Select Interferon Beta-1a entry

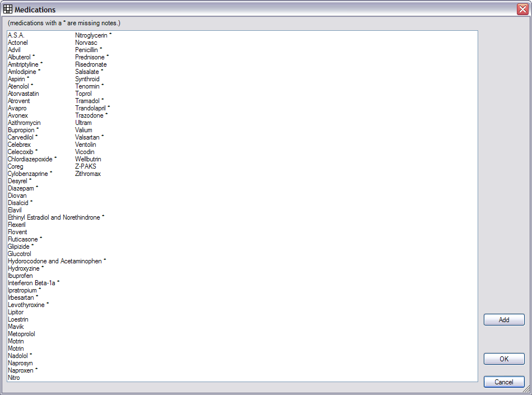click(x=34, y=283)
